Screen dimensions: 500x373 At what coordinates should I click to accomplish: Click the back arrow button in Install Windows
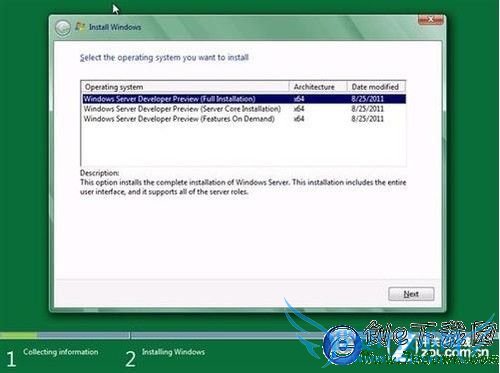click(63, 28)
